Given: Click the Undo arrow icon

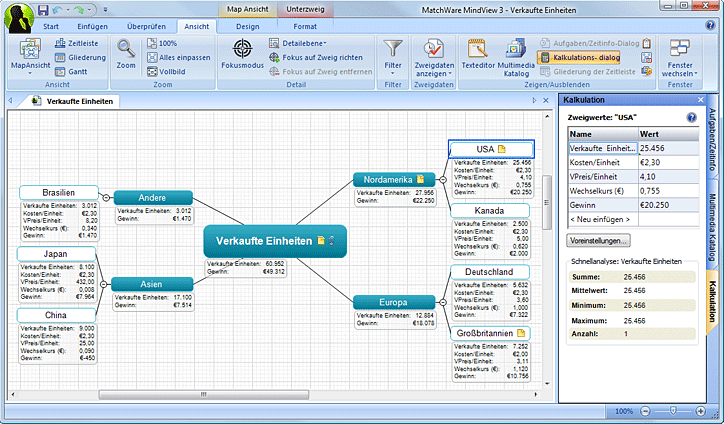Looking at the screenshot, I should point(57,10).
